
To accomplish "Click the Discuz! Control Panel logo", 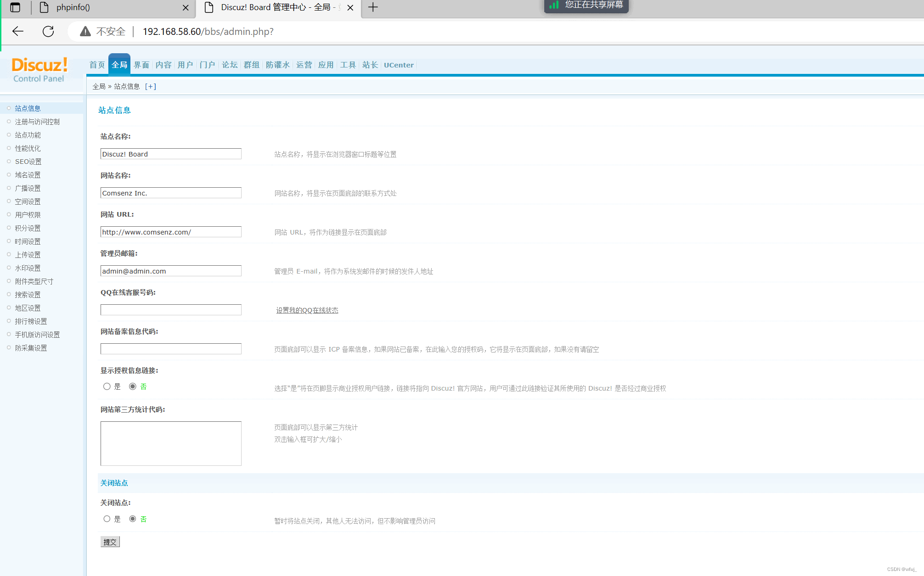I will coord(39,70).
